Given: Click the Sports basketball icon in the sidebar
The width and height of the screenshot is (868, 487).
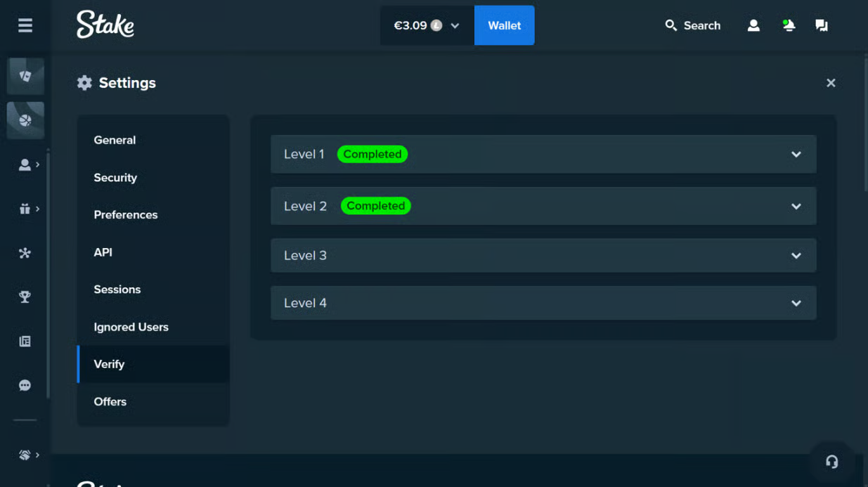Looking at the screenshot, I should tap(25, 120).
